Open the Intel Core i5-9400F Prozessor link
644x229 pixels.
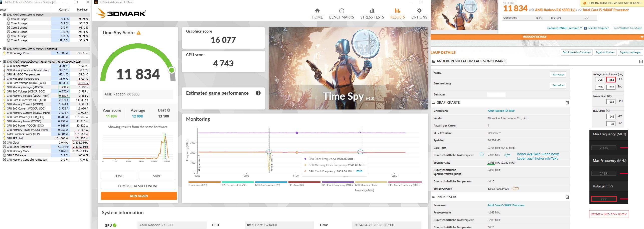[x=506, y=205]
